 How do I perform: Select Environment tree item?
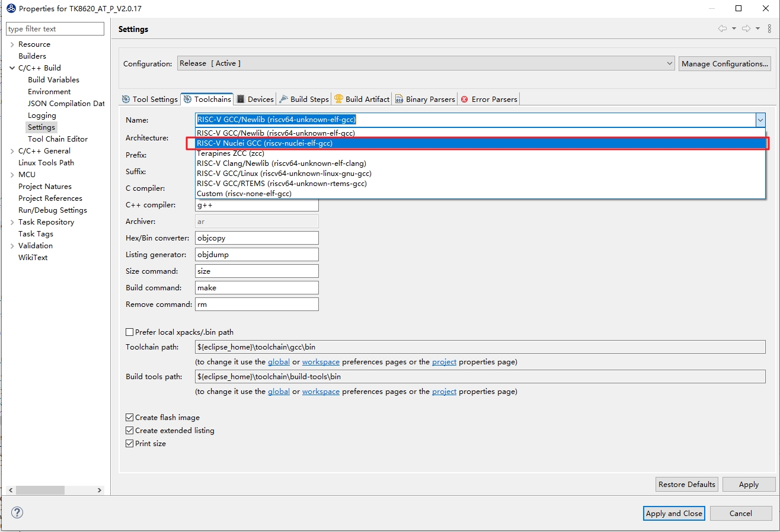pos(49,92)
